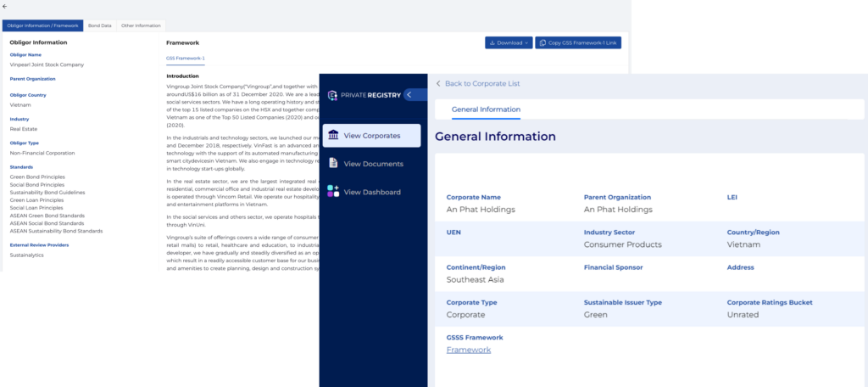Click the View Corporates bank icon

point(333,135)
